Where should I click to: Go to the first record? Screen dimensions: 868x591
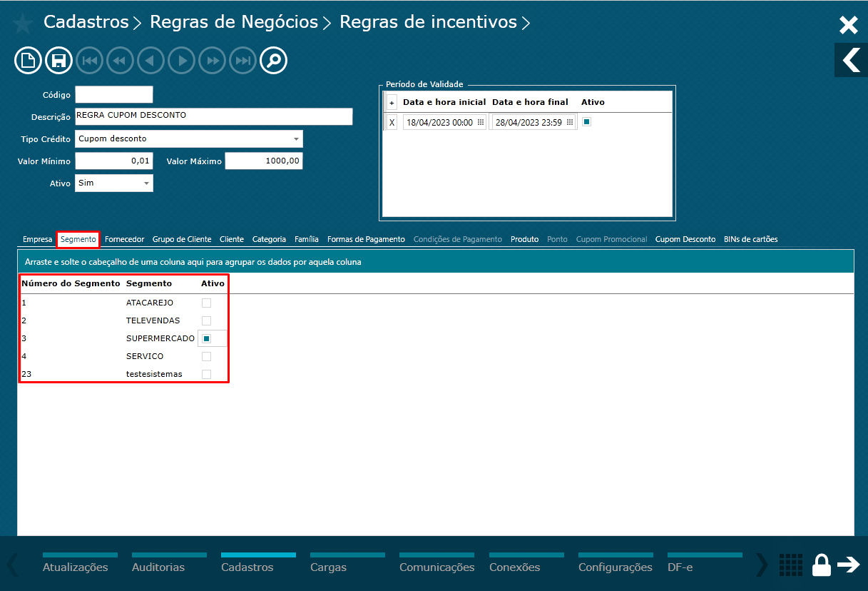[89, 61]
